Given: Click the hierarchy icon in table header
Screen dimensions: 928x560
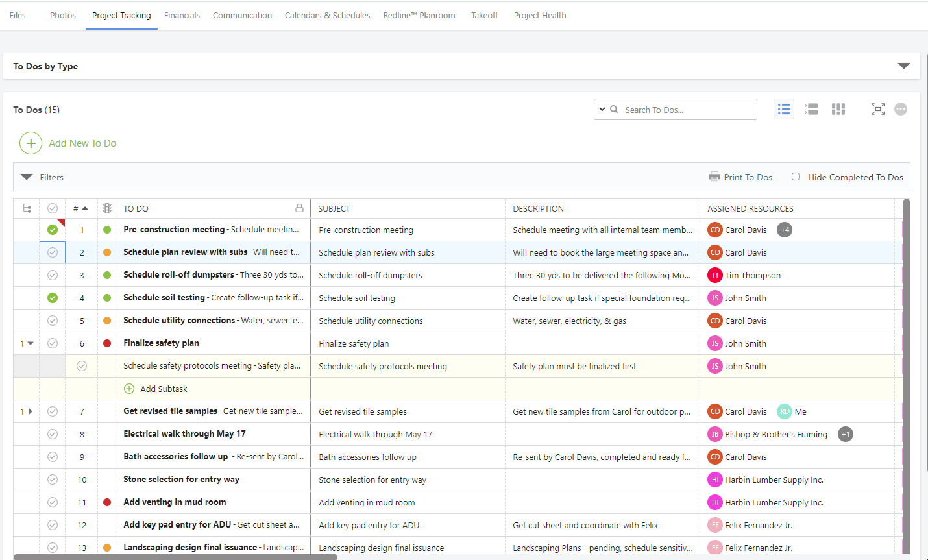Looking at the screenshot, I should pyautogui.click(x=27, y=208).
